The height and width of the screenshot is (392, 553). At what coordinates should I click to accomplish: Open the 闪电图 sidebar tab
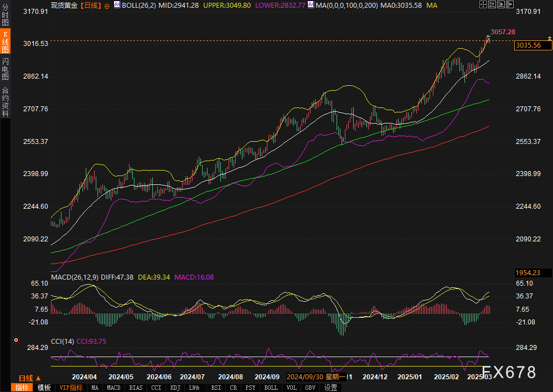(5, 68)
